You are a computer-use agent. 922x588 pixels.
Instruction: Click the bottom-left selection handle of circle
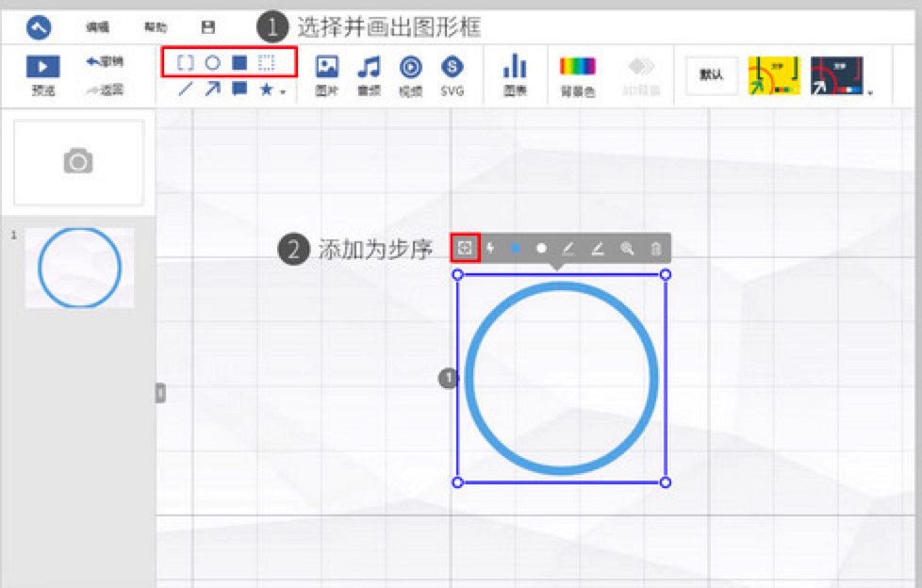457,482
